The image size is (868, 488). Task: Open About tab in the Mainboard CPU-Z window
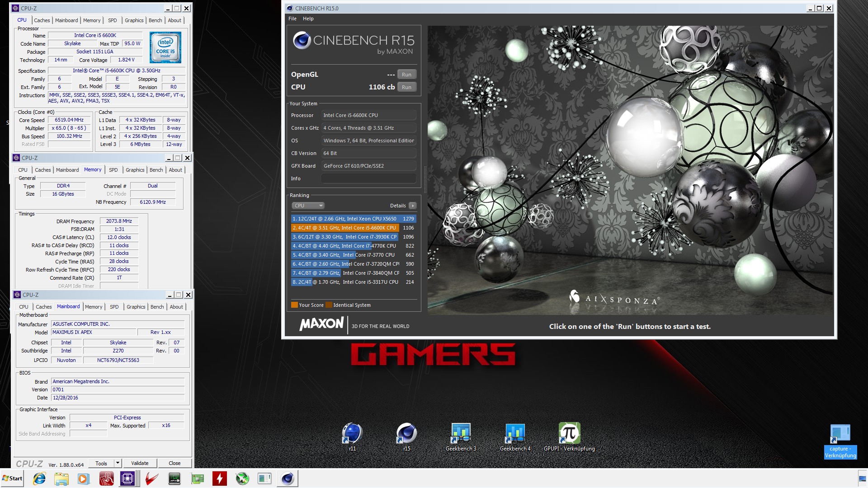tap(176, 307)
